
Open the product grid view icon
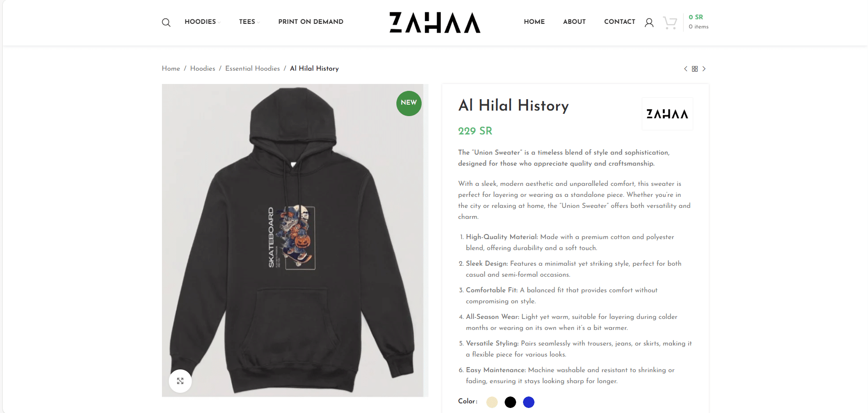(695, 69)
